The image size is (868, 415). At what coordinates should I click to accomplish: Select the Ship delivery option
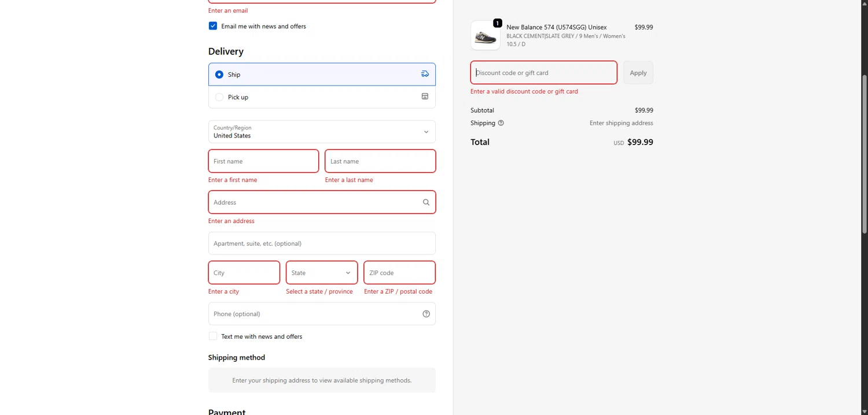[219, 75]
